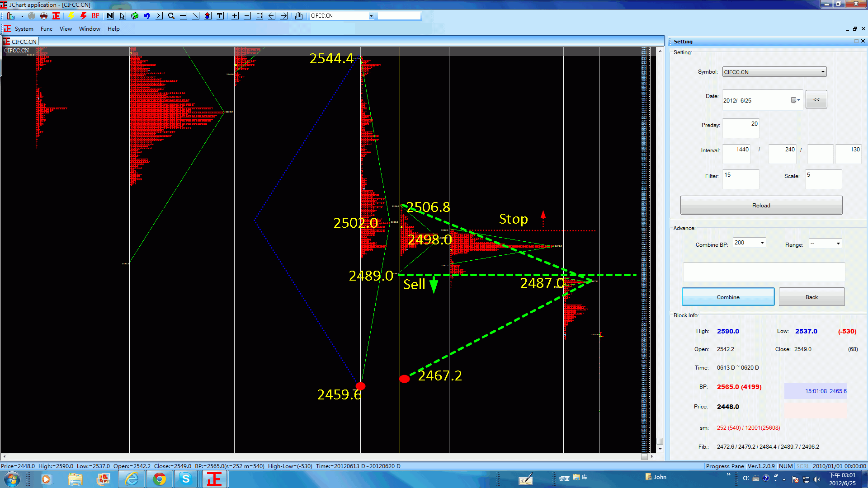
Task: Open the Func menu
Action: (47, 29)
